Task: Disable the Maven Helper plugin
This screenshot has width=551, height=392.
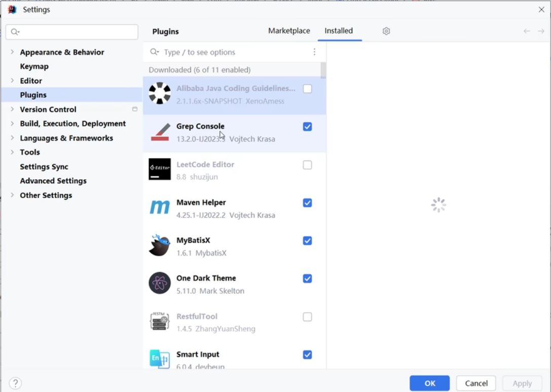Action: tap(307, 203)
